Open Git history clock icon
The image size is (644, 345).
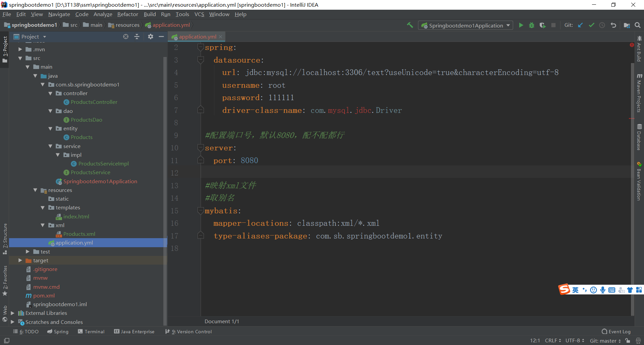click(602, 25)
